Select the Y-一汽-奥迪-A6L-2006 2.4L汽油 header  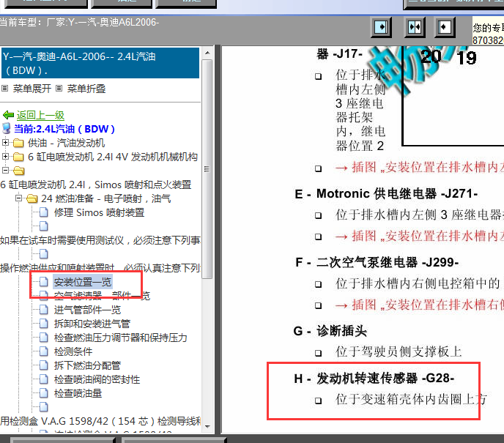click(100, 63)
